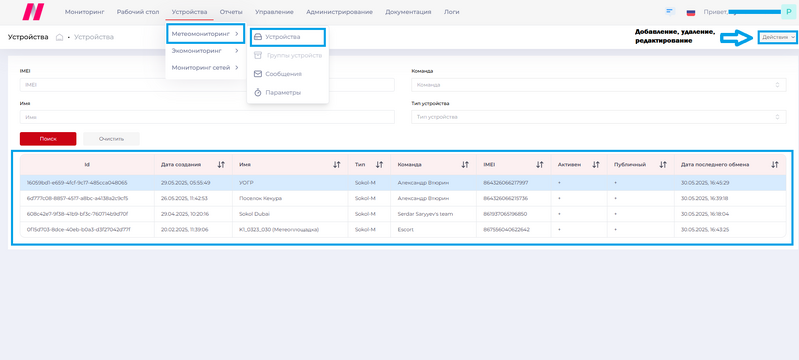This screenshot has width=799, height=360.
Task: Click the Id starting with 6d777c08
Action: (78, 198)
